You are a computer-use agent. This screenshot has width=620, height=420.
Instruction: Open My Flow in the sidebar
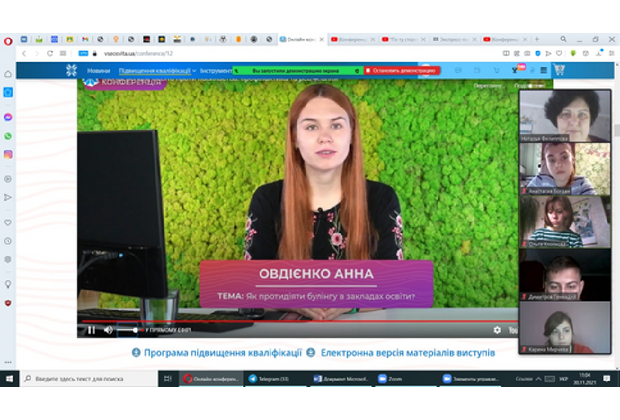point(8,197)
